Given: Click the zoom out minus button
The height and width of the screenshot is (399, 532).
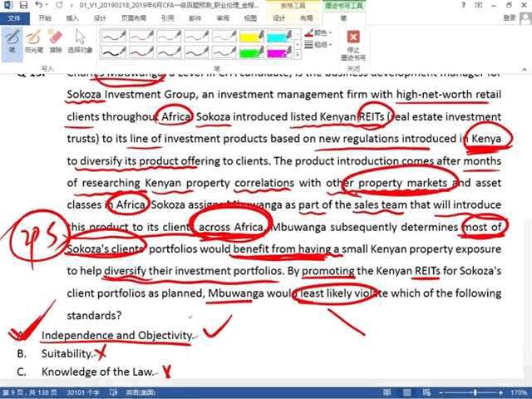Looking at the screenshot, I should tap(441, 392).
